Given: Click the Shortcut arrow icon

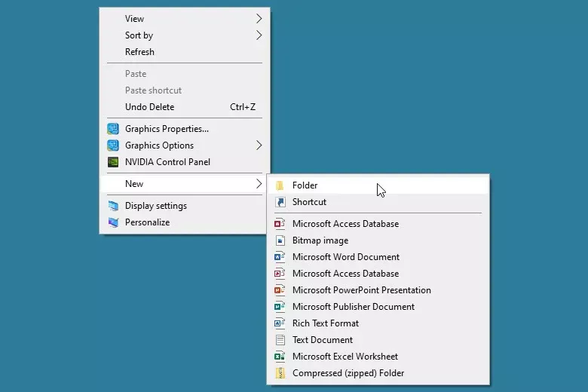Looking at the screenshot, I should tap(280, 202).
